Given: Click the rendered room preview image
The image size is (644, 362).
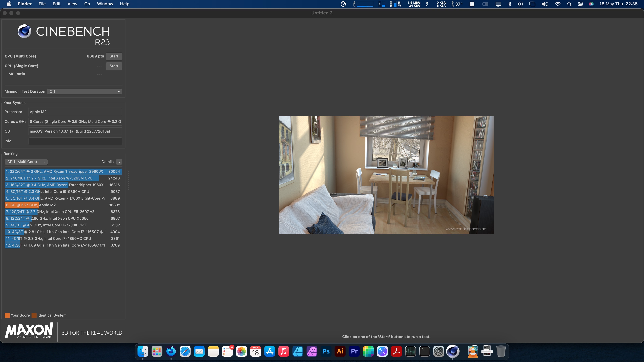Looking at the screenshot, I should [386, 175].
